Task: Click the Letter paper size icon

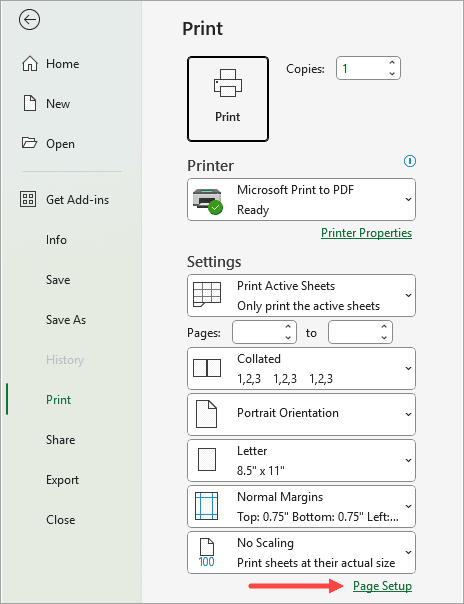Action: [x=207, y=459]
